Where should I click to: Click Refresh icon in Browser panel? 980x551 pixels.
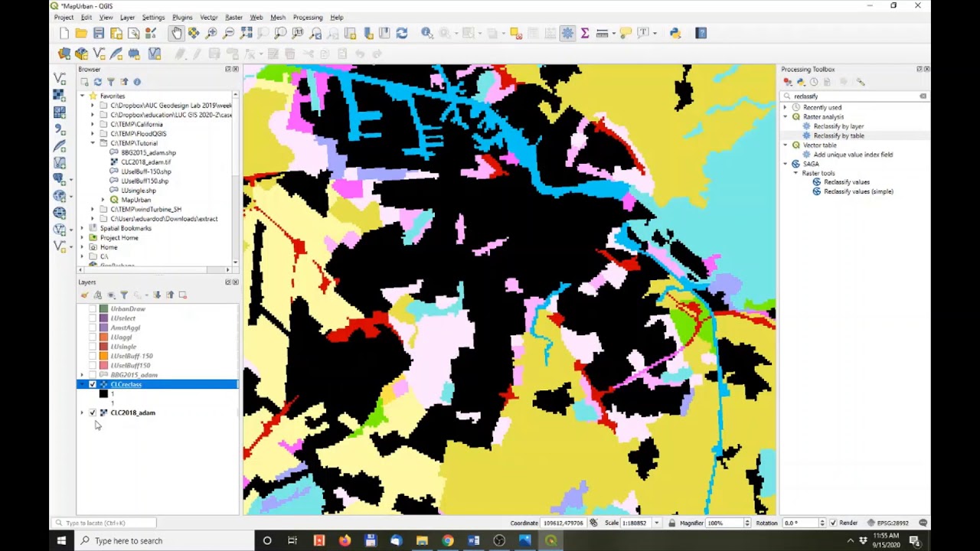(97, 82)
